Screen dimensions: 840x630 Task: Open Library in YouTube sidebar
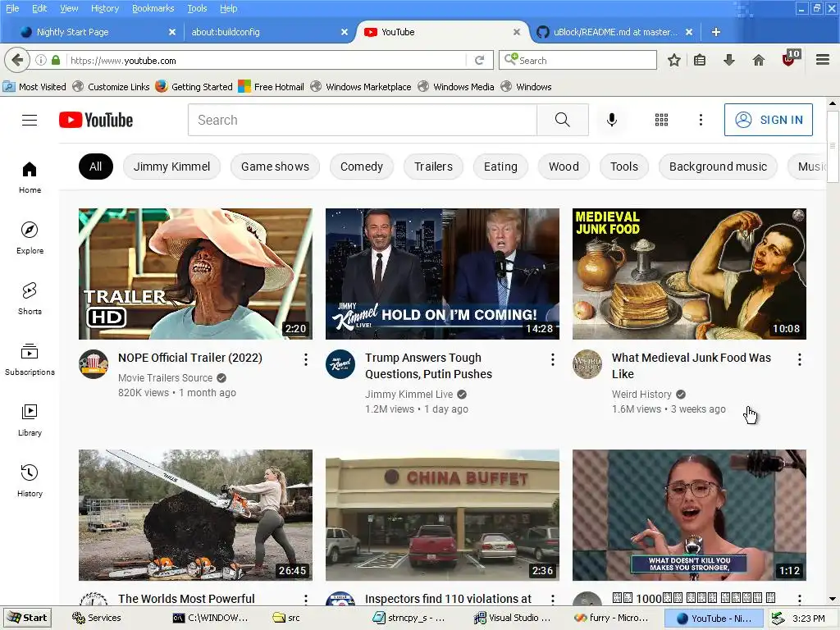pos(30,421)
